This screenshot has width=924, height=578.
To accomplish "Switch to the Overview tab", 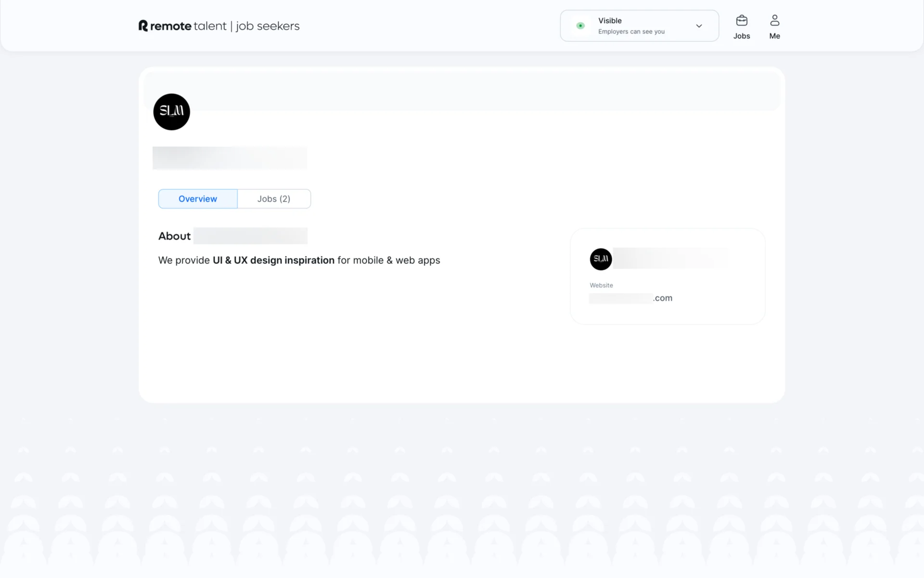I will pyautogui.click(x=198, y=199).
